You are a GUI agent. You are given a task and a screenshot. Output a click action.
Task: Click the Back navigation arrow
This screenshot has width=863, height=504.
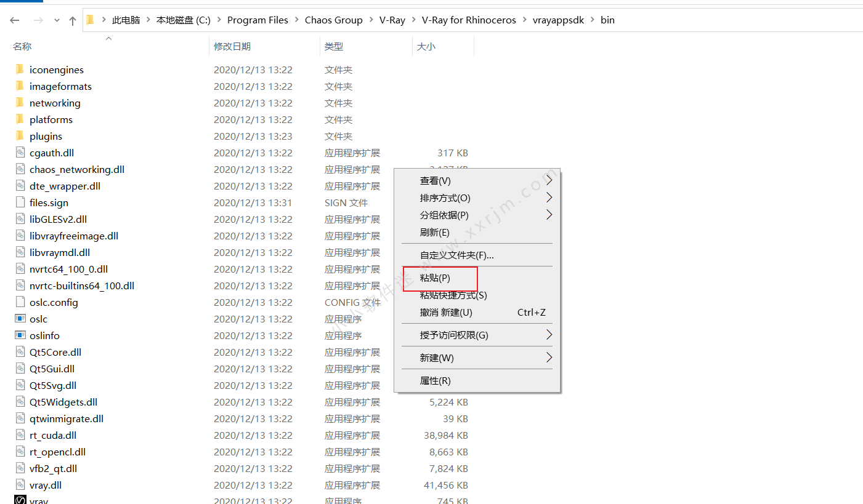click(15, 20)
